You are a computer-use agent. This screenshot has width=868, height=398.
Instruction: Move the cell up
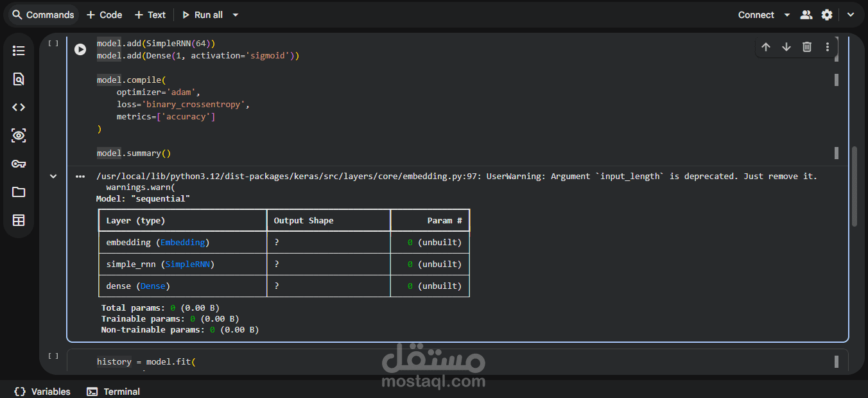pyautogui.click(x=765, y=47)
